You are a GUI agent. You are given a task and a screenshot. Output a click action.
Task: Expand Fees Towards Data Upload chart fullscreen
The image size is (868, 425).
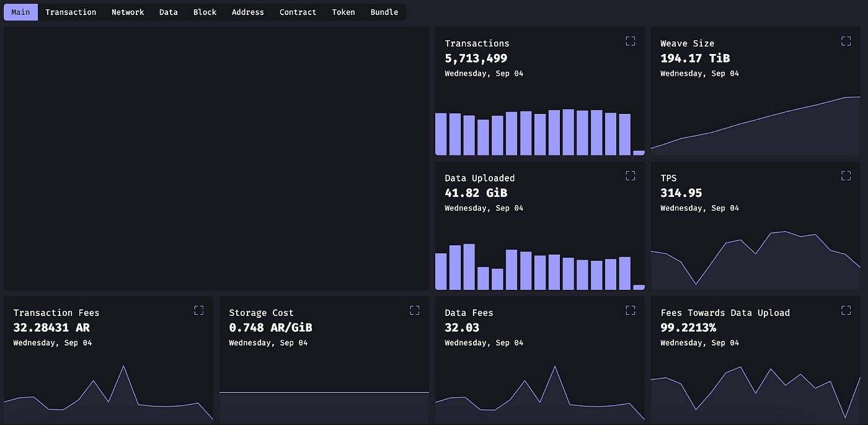(x=846, y=310)
